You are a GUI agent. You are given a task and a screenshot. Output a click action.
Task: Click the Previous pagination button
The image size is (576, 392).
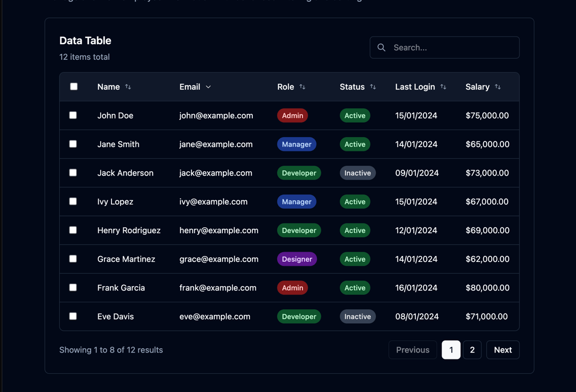coord(412,350)
